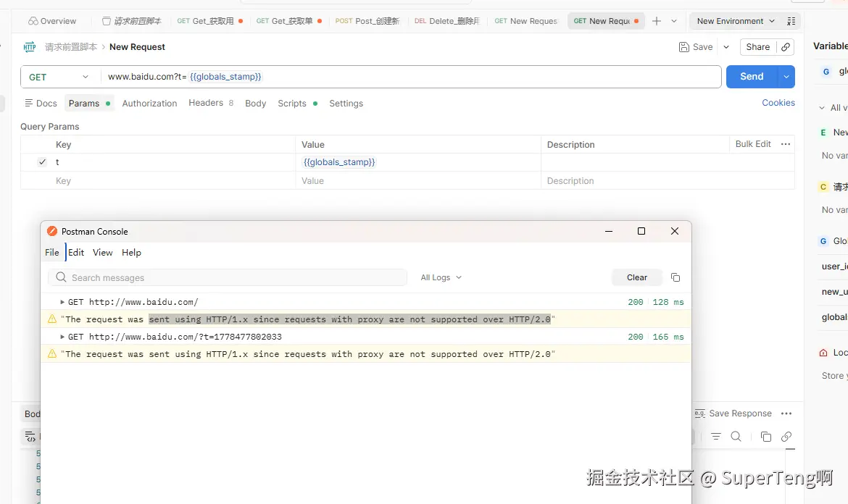The height and width of the screenshot is (504, 848).
Task: Switch to the Scripts tab
Action: pos(297,103)
